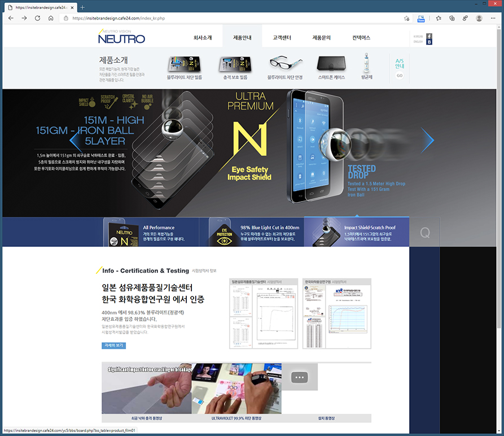The image size is (504, 436).
Task: Click the scrollbar's down arrow
Action: point(499,430)
